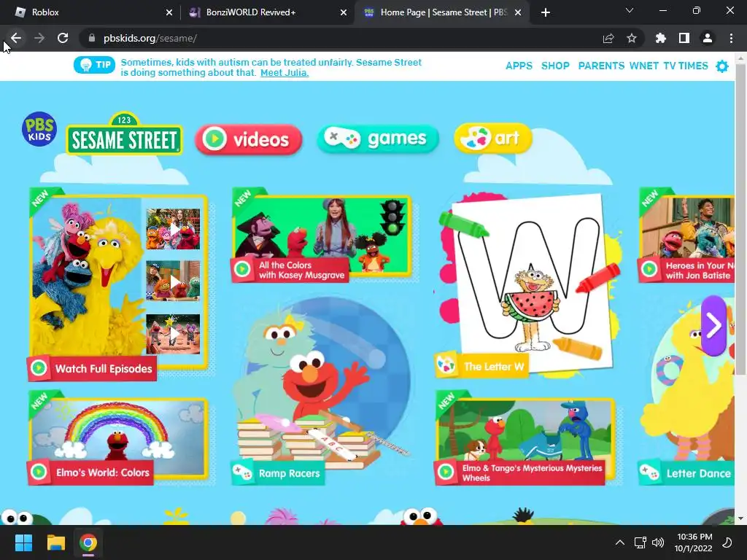The width and height of the screenshot is (747, 560).
Task: Open the volume control in tray
Action: (658, 542)
